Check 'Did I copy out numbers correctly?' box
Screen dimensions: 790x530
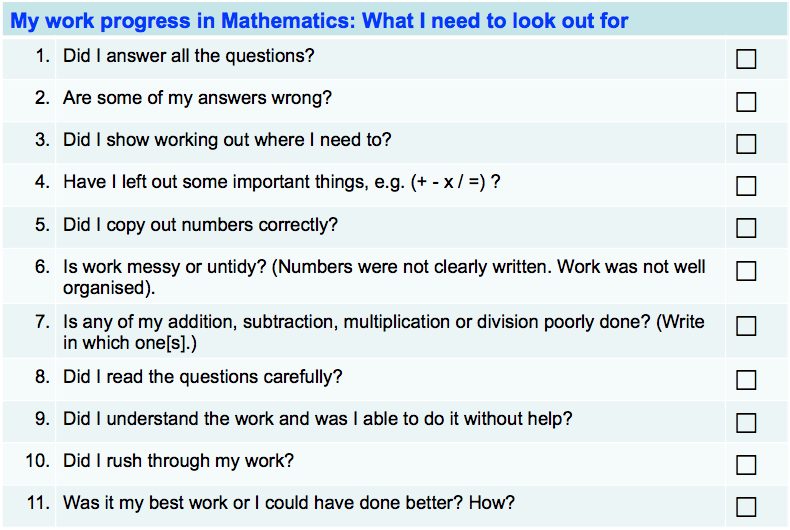point(746,228)
